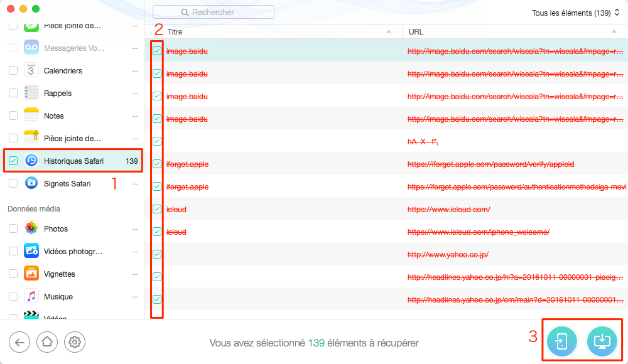Check the Photos checkbox

(13, 228)
